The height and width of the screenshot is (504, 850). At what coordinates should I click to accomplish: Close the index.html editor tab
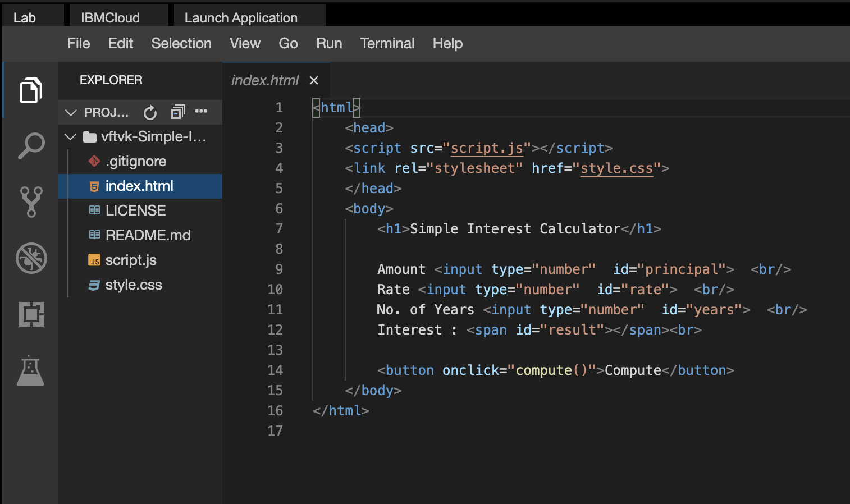pos(314,81)
